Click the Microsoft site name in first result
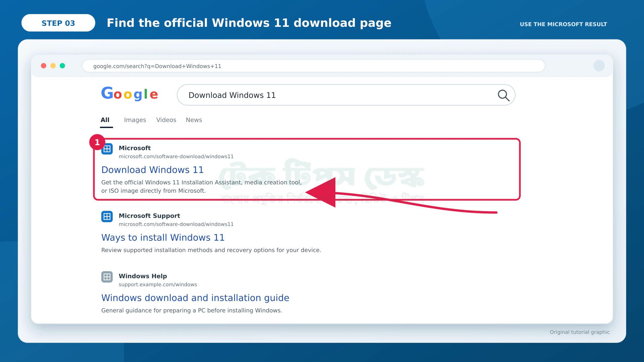Viewport: 644px width, 362px height. click(x=135, y=148)
